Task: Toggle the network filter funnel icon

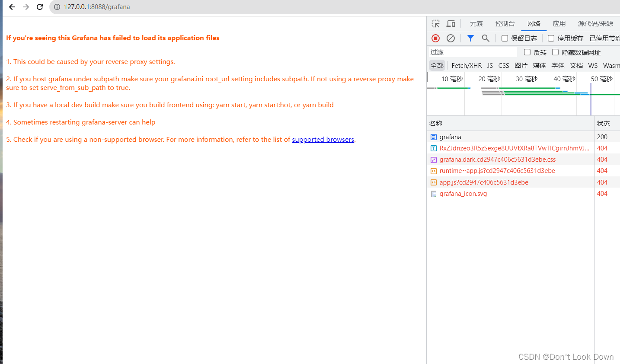Action: [x=470, y=38]
